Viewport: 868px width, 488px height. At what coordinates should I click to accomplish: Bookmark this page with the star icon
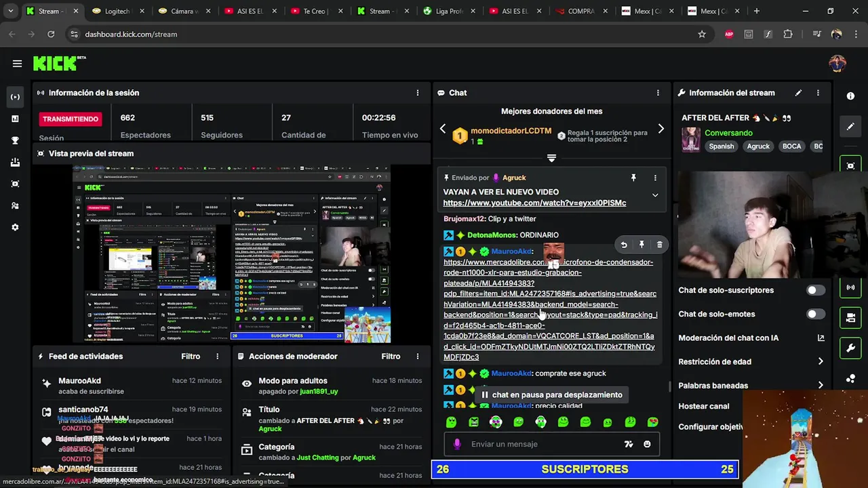tap(702, 34)
